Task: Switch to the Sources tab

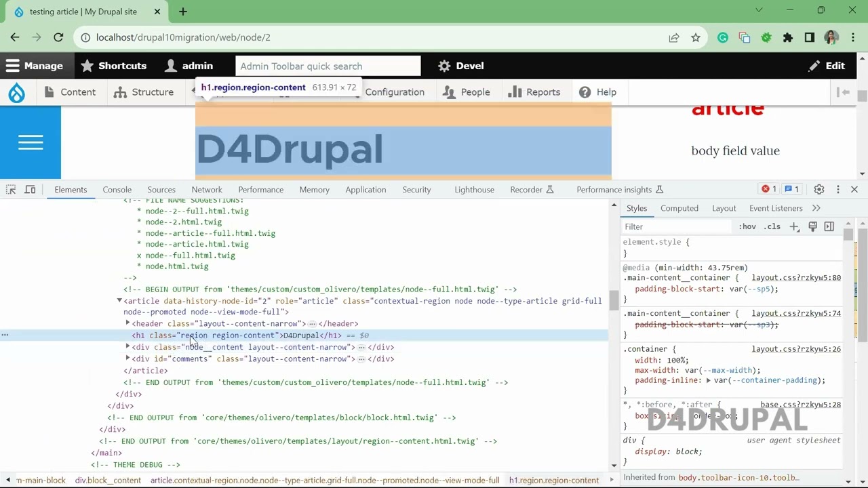Action: point(161,190)
